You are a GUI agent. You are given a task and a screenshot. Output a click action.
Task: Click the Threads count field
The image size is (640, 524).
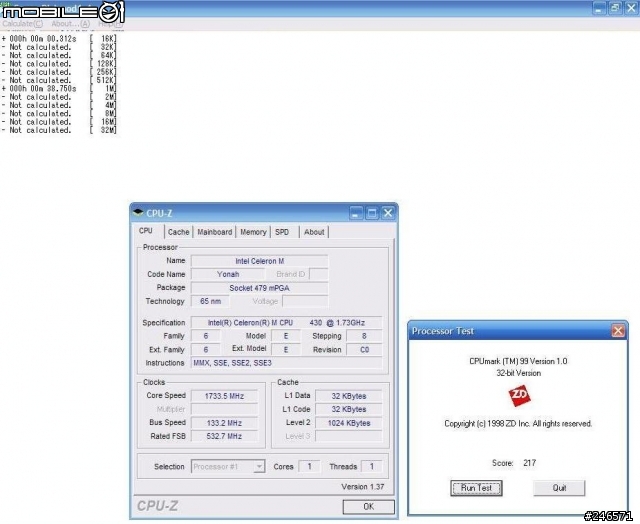click(371, 466)
